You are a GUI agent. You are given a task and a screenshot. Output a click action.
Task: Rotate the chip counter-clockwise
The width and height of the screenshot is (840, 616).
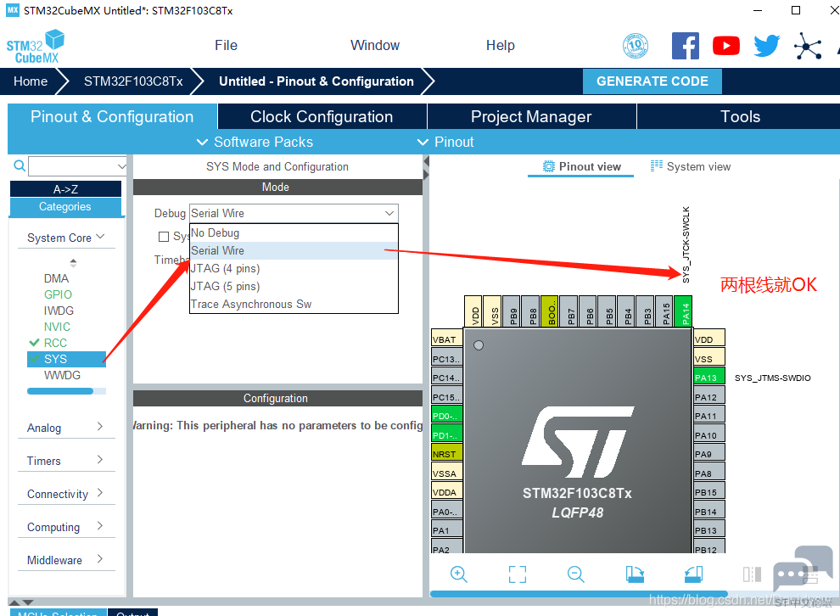tap(693, 574)
